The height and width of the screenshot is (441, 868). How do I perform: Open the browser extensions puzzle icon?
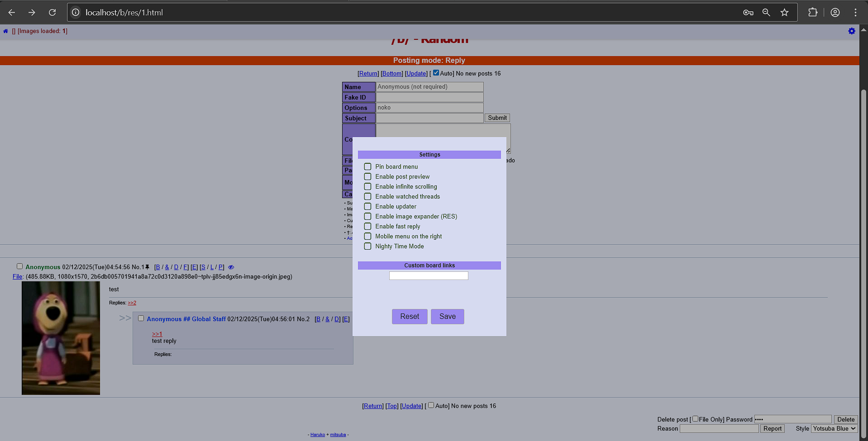(812, 13)
